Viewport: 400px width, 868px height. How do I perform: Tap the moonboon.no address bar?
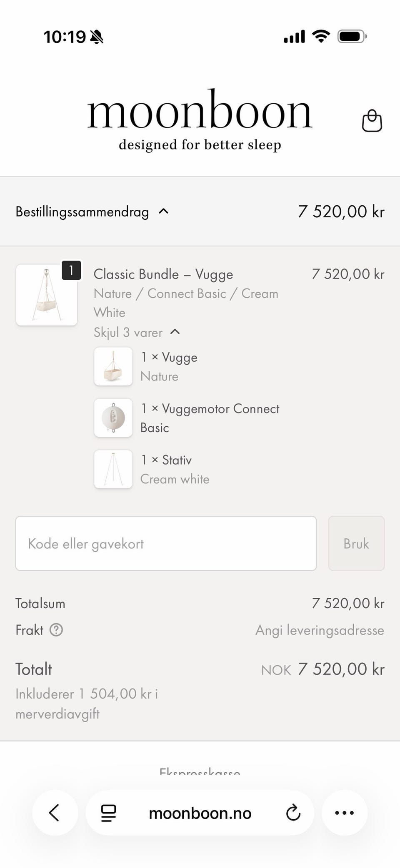click(x=200, y=813)
